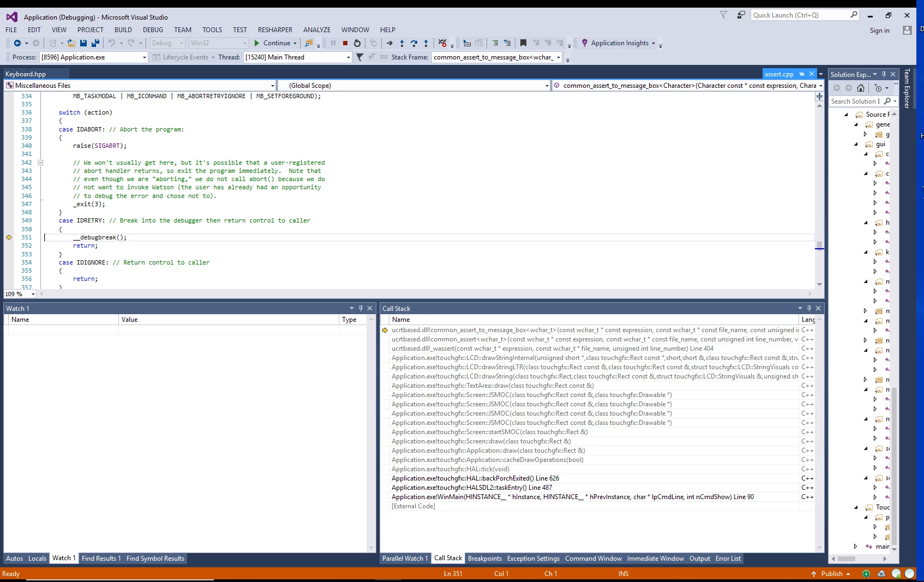Viewport: 924px width, 582px height.
Task: Click the Navigate Backward arrow icon
Action: [17, 43]
